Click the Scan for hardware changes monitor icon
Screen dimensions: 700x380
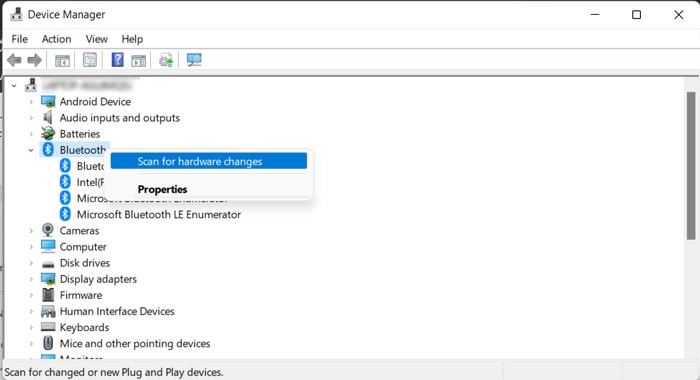click(x=194, y=60)
